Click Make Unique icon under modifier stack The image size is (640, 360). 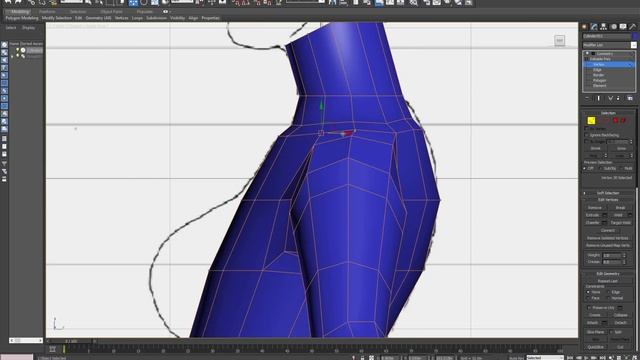pyautogui.click(x=610, y=98)
